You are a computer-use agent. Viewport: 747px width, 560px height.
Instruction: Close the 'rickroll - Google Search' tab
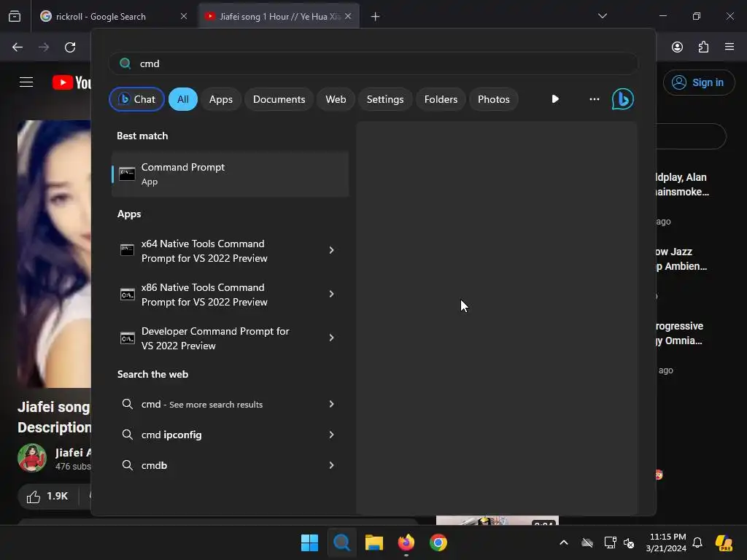[x=184, y=16]
